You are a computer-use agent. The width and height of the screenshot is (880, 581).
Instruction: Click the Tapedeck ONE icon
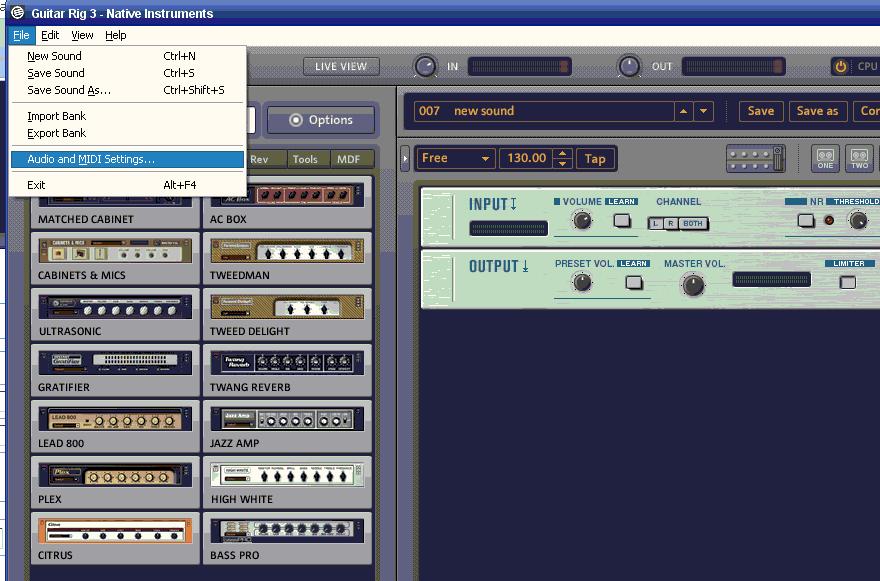825,158
